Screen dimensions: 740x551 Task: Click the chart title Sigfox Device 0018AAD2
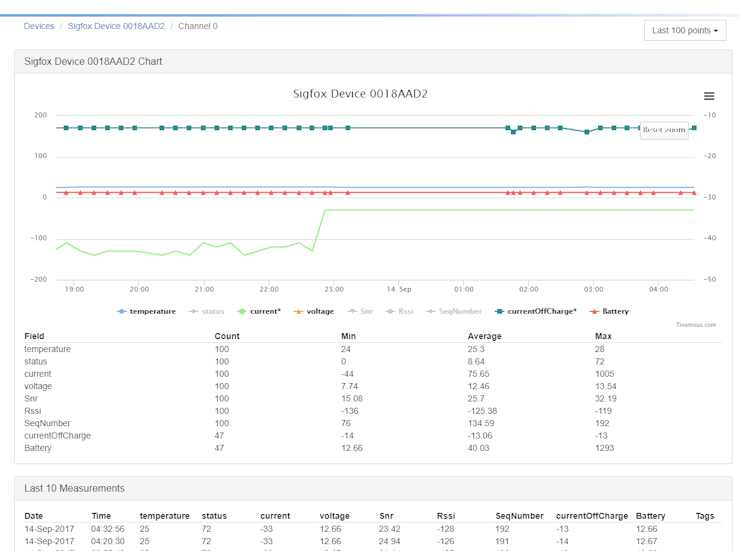click(360, 94)
